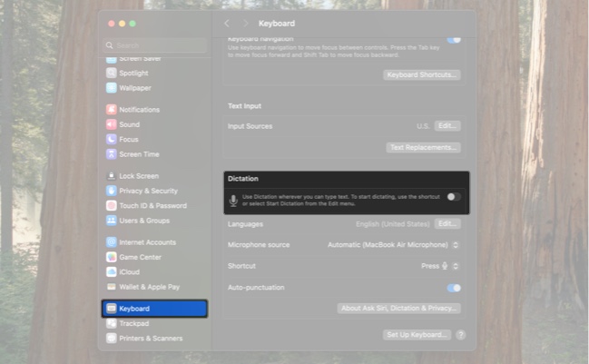Click the English (United States) value
This screenshot has width=589, height=364.
pos(393,224)
